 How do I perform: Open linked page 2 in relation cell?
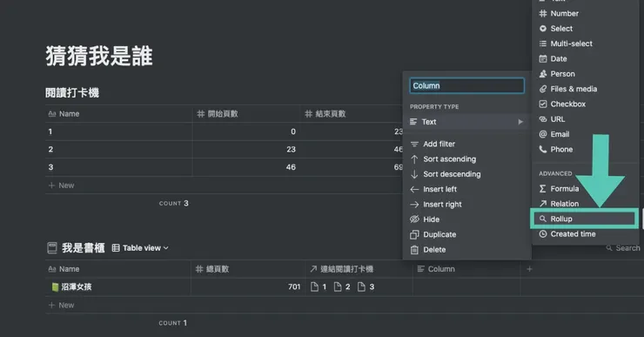click(x=342, y=286)
